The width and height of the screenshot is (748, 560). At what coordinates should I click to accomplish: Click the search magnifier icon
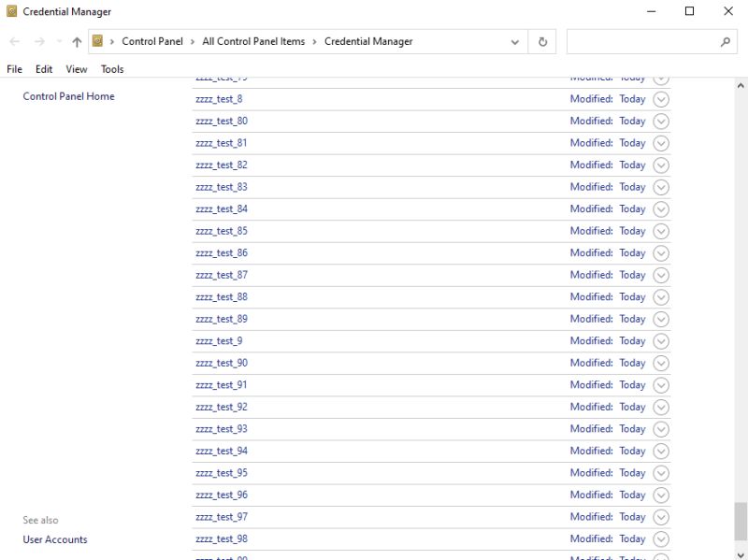(x=725, y=42)
